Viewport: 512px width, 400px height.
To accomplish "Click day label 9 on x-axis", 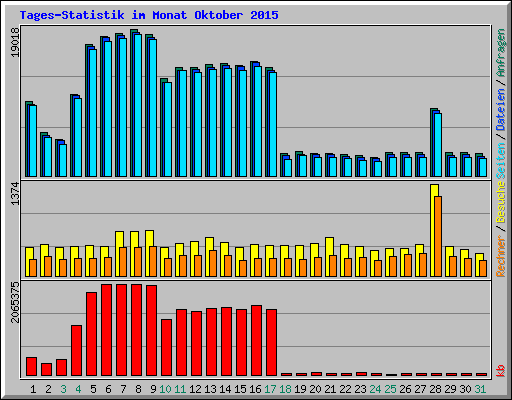I will [153, 389].
